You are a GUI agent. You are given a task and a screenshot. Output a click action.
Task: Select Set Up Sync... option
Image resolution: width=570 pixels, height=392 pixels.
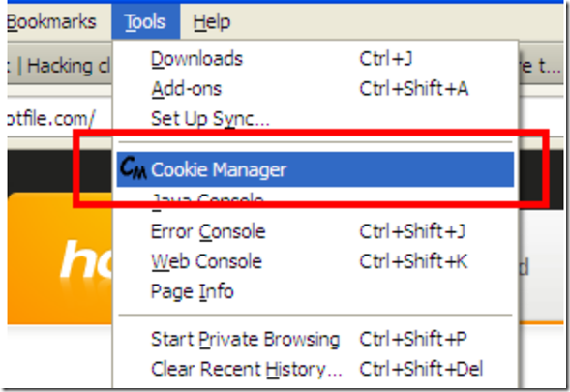(x=315, y=118)
